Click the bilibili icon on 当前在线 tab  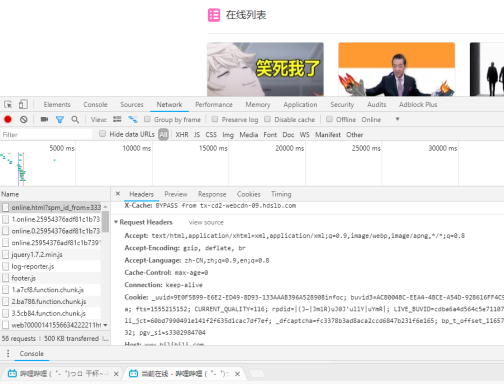133,374
